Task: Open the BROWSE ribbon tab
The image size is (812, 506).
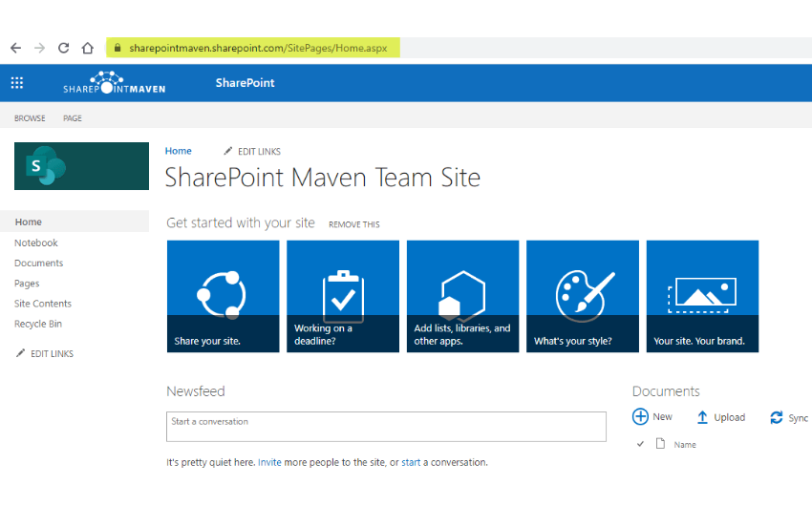Action: 30,118
